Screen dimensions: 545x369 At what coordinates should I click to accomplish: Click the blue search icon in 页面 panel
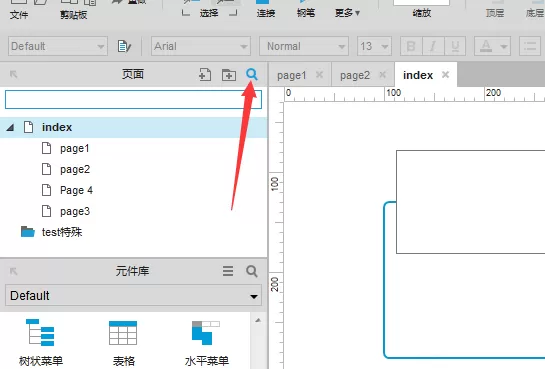252,74
